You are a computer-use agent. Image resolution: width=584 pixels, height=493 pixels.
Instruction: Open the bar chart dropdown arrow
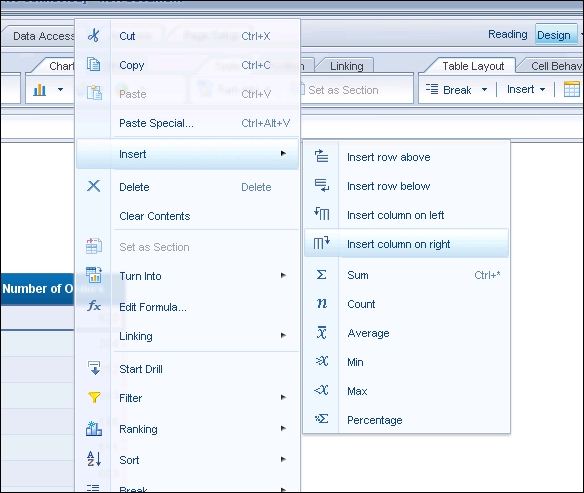(x=60, y=89)
